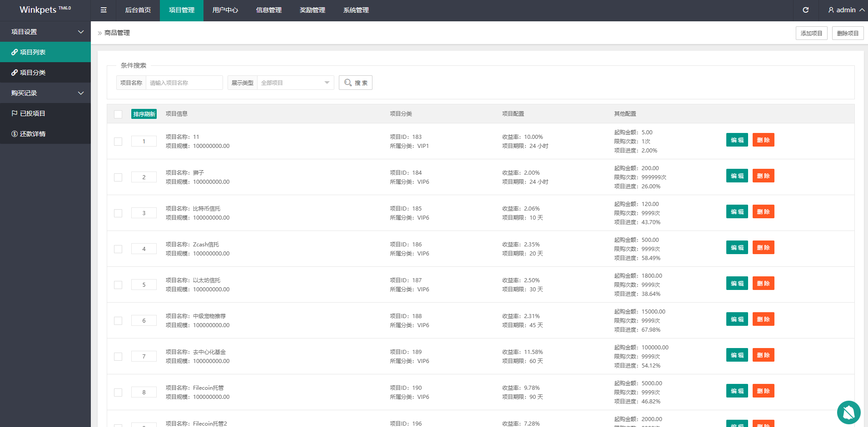Click the 添加项目 button
The width and height of the screenshot is (868, 427).
(x=811, y=33)
